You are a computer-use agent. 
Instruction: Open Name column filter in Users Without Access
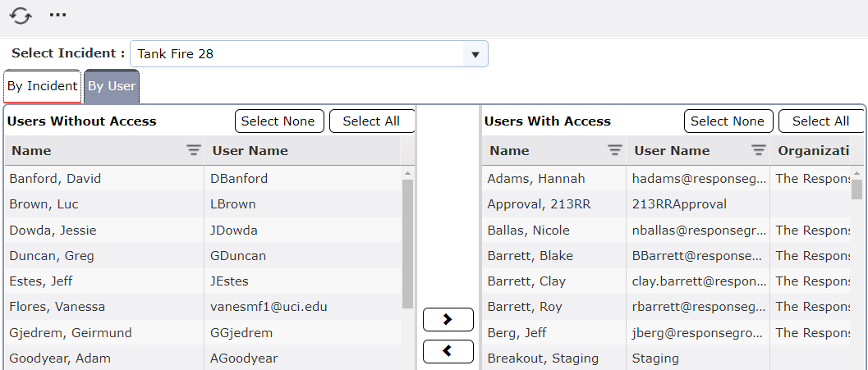[x=193, y=150]
